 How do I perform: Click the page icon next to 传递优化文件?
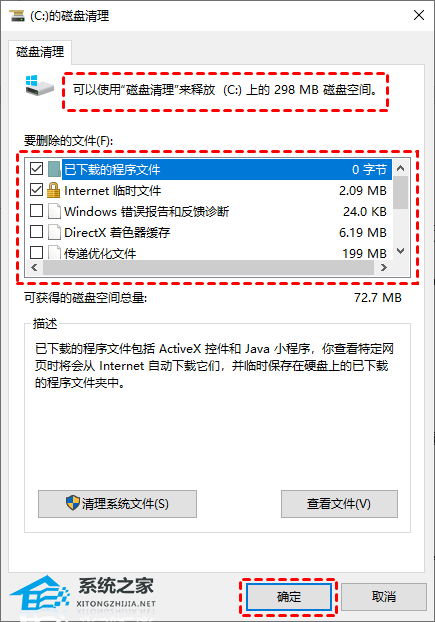click(54, 253)
